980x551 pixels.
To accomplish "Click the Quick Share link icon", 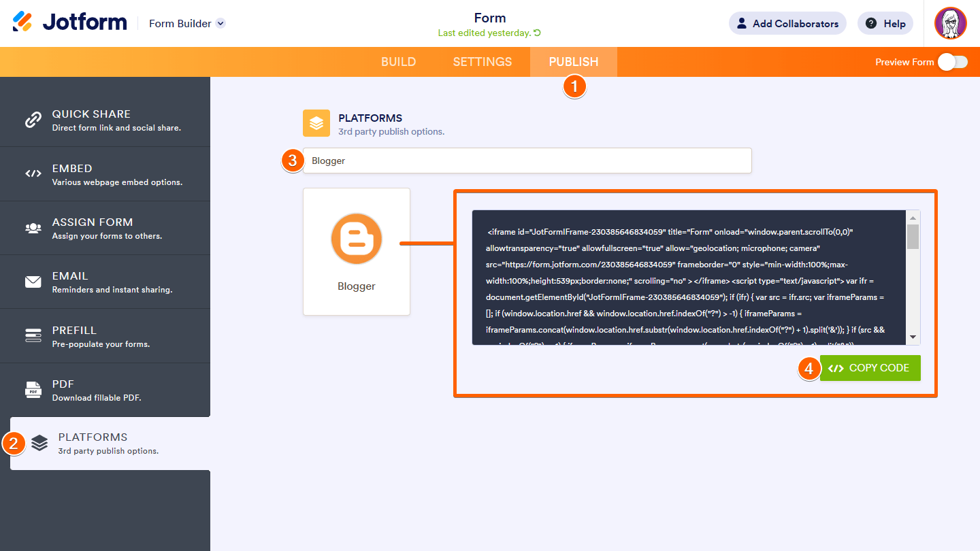I will 33,120.
